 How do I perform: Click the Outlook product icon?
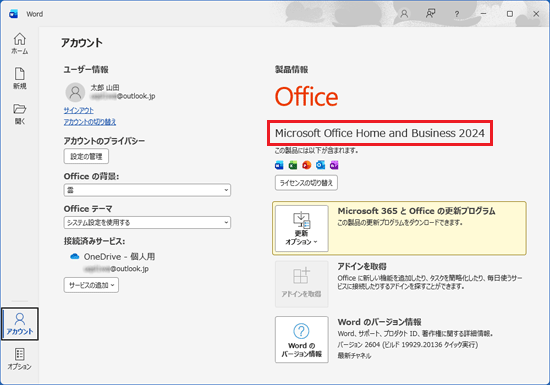[320, 165]
